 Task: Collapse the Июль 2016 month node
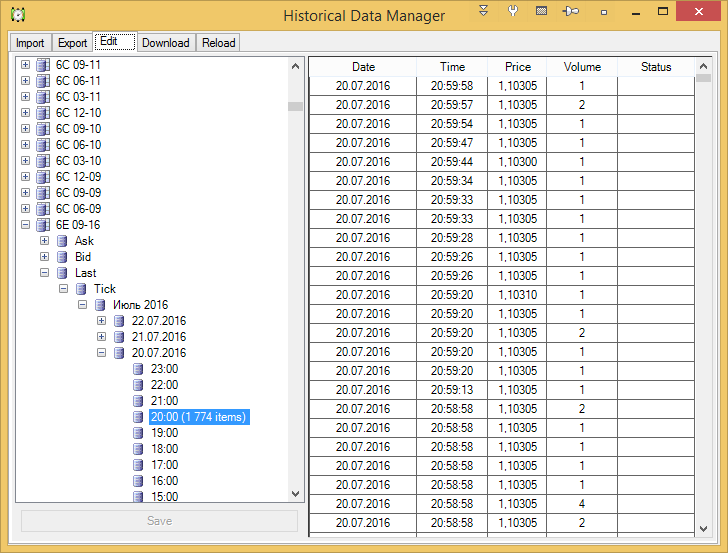coord(82,305)
